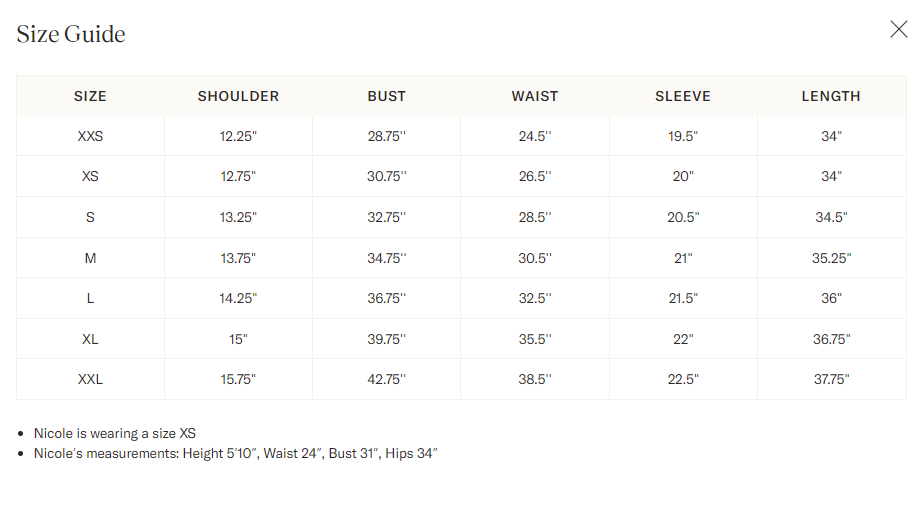This screenshot has width=922, height=507.
Task: Click the SIZE column header
Action: (x=90, y=96)
